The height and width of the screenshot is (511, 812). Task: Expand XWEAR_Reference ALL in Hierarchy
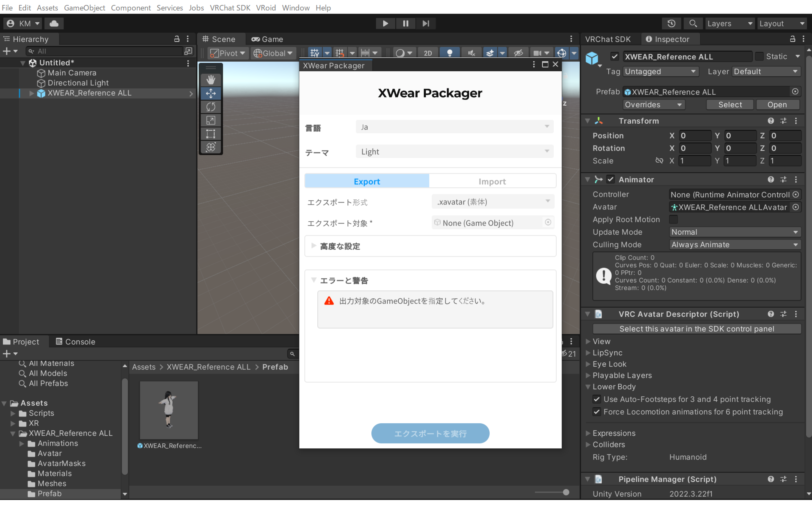coord(31,93)
